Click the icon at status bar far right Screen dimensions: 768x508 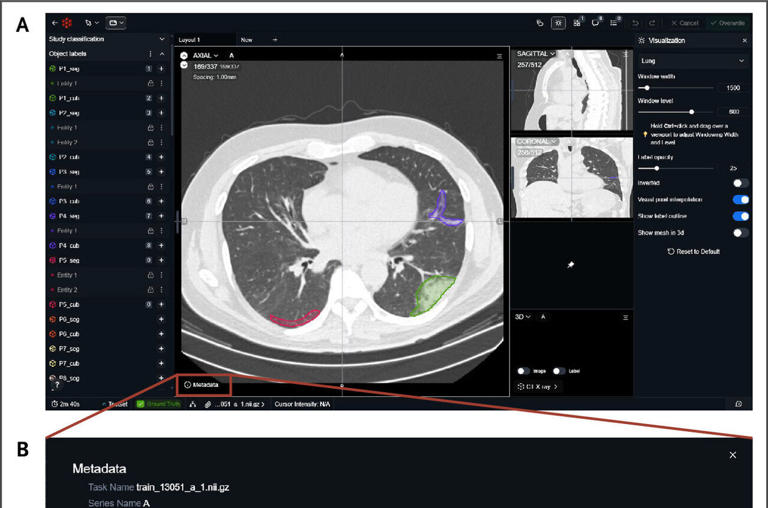739,404
